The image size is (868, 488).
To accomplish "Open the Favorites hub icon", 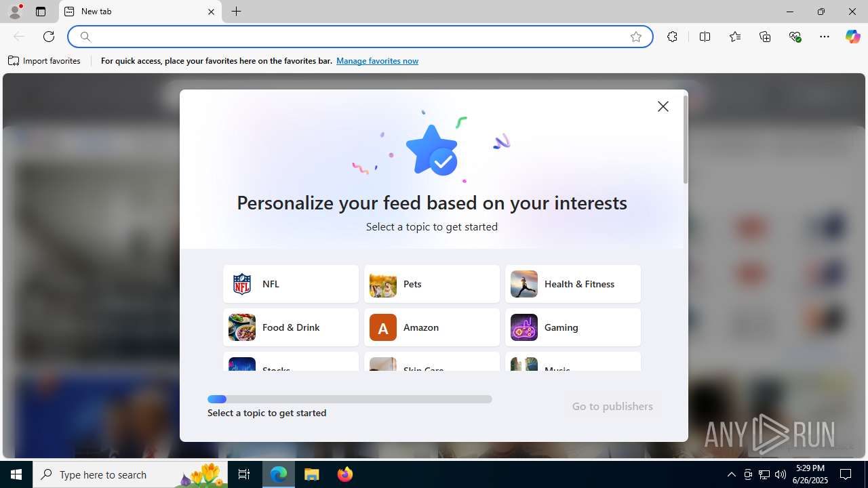I will click(x=735, y=37).
